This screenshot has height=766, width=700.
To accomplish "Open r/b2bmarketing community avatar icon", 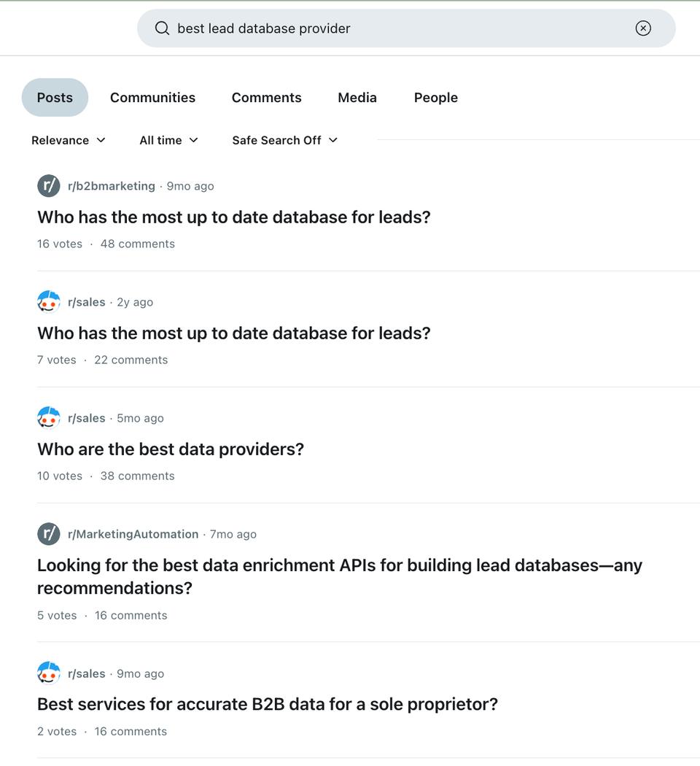I will tap(49, 186).
